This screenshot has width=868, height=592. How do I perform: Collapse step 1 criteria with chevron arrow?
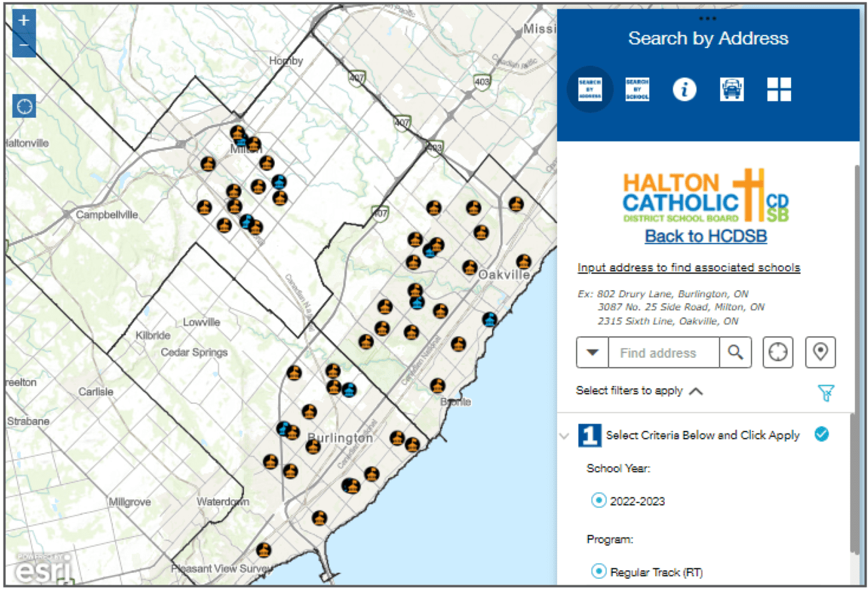click(x=564, y=435)
